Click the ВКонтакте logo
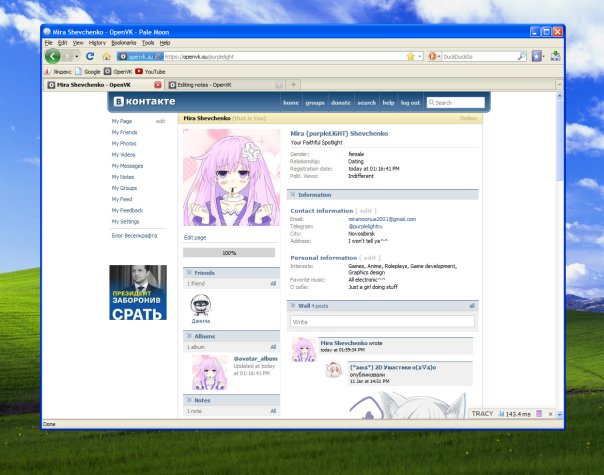 click(x=144, y=101)
